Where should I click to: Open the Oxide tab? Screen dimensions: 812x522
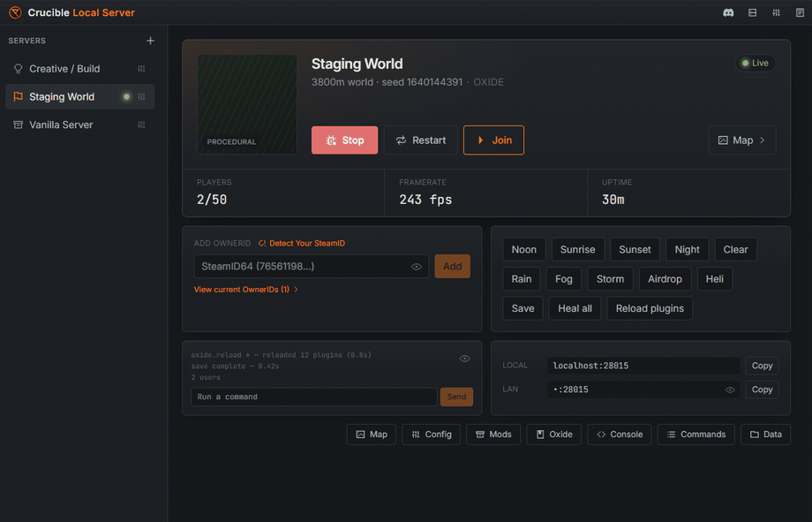553,435
